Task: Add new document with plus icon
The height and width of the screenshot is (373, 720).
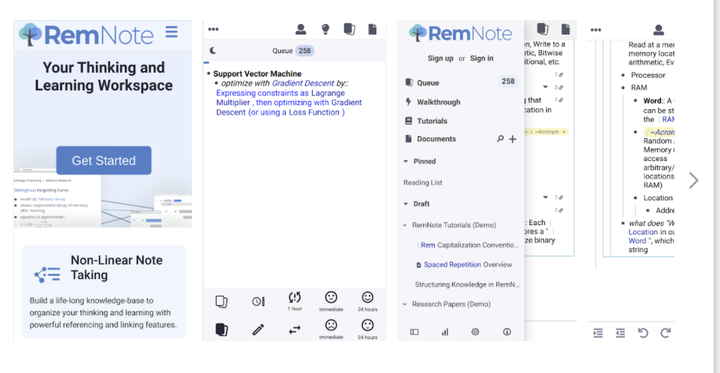Action: 512,139
